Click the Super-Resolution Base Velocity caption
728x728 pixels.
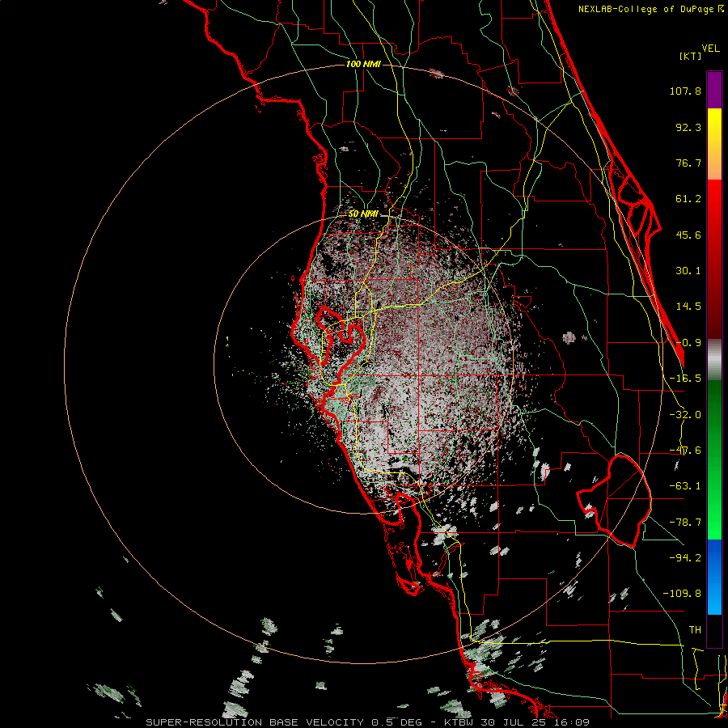[368, 722]
